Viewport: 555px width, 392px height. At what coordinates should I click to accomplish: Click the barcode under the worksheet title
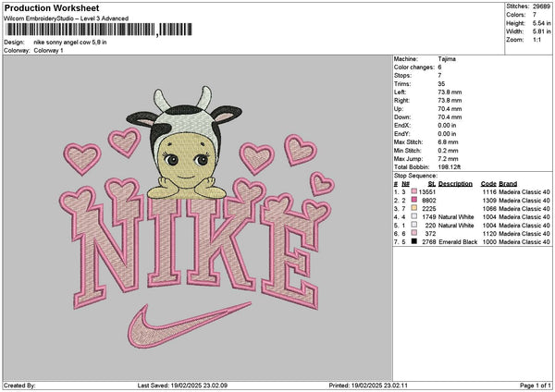[x=99, y=30]
